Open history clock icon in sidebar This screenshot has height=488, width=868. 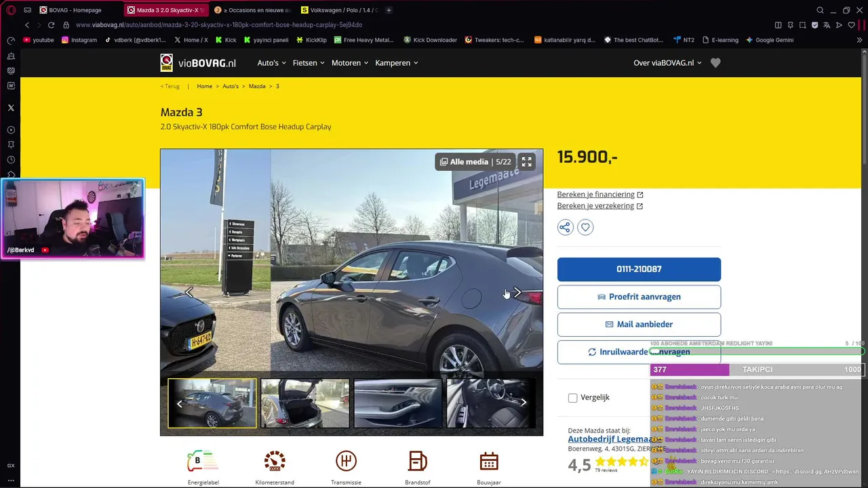point(11,160)
